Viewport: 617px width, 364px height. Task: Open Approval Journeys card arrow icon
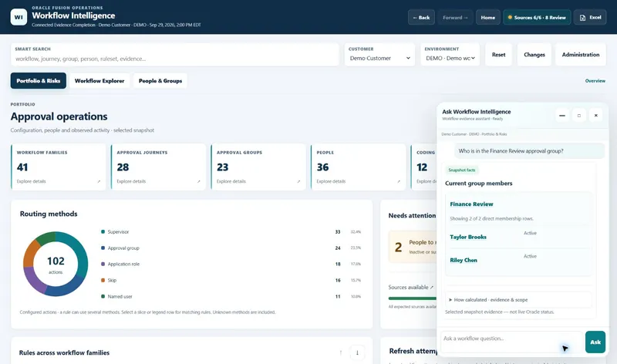coord(199,181)
